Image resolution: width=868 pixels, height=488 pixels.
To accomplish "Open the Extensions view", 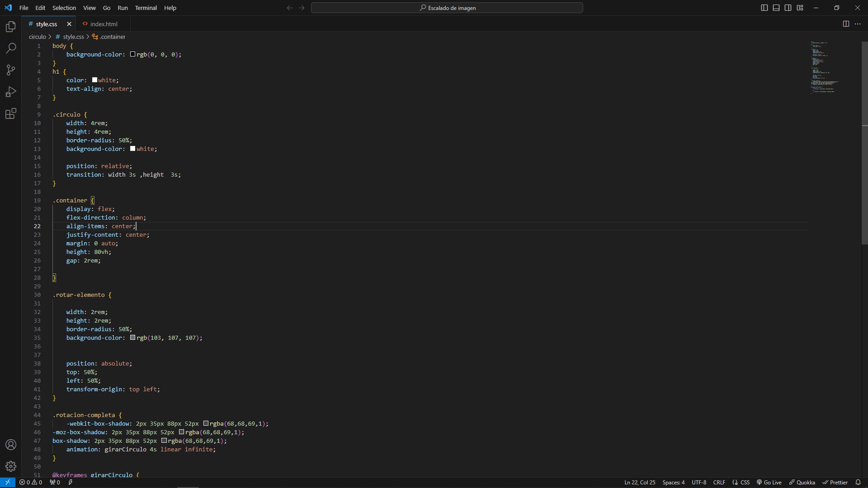I will pyautogui.click(x=11, y=113).
